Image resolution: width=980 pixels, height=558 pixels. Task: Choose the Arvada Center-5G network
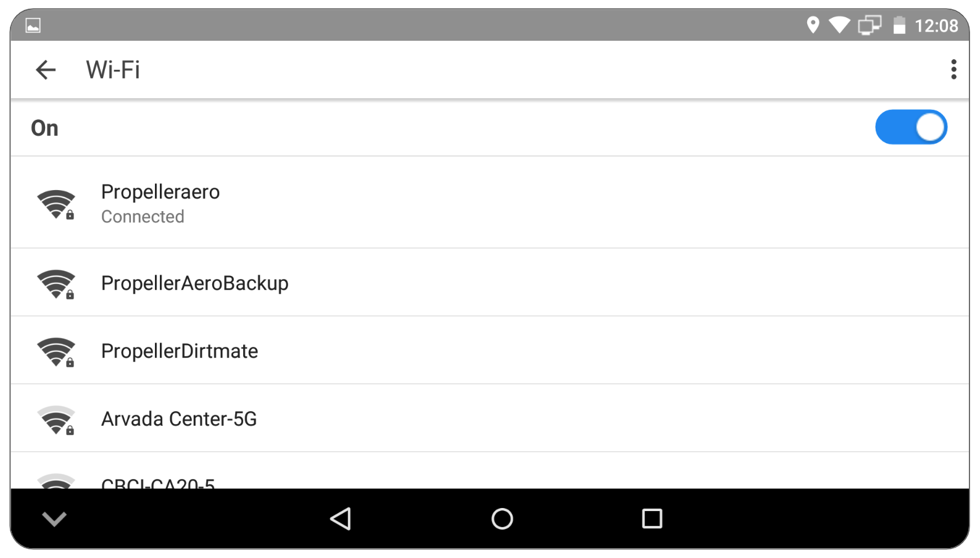490,418
